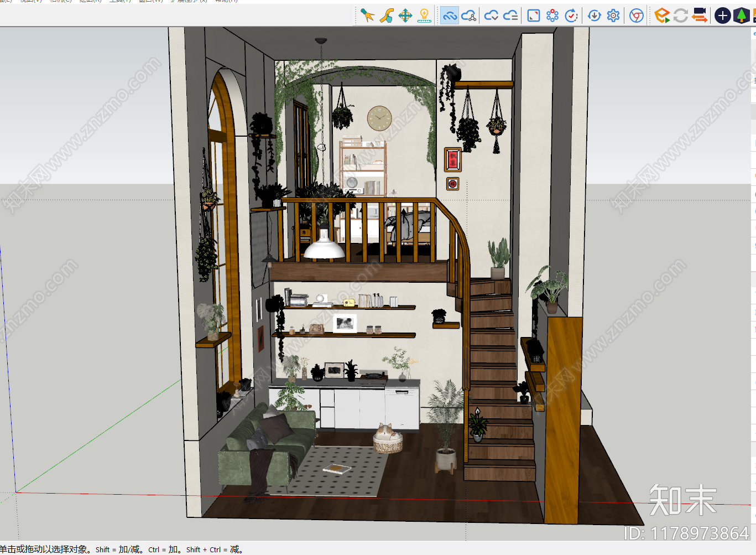Click the circled download arrow icon
This screenshot has width=756, height=555.
(x=595, y=15)
